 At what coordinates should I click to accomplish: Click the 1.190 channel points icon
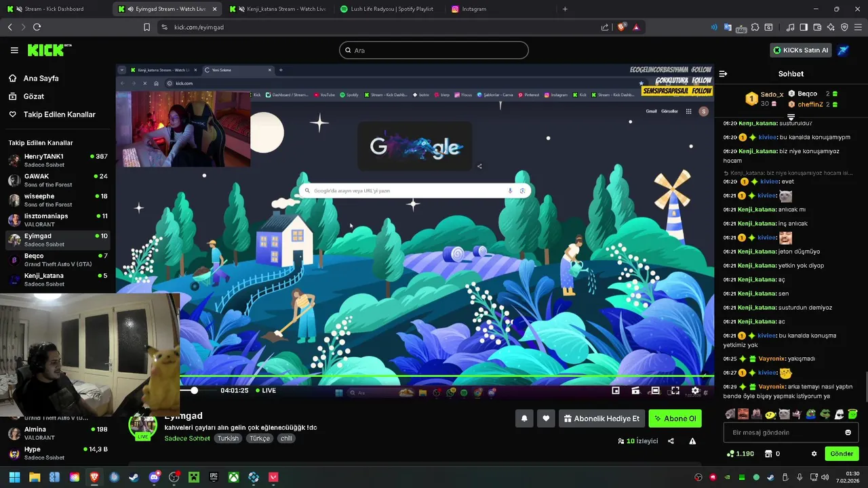point(730,454)
